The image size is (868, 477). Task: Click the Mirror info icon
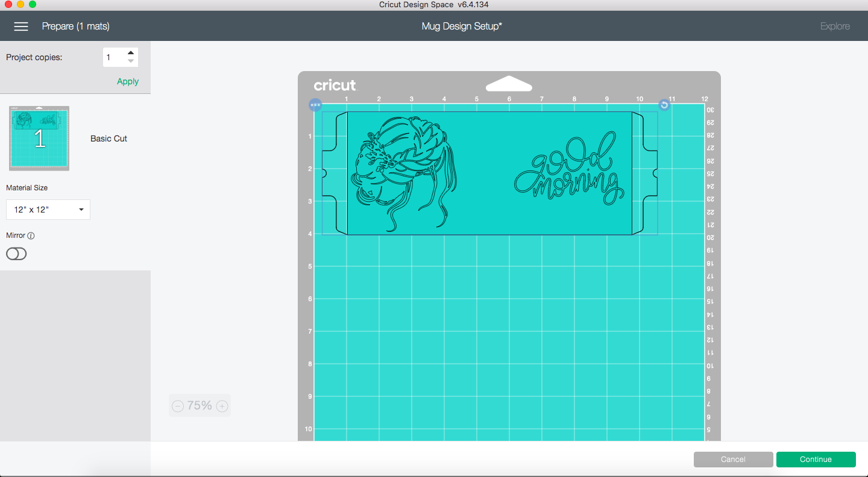31,236
